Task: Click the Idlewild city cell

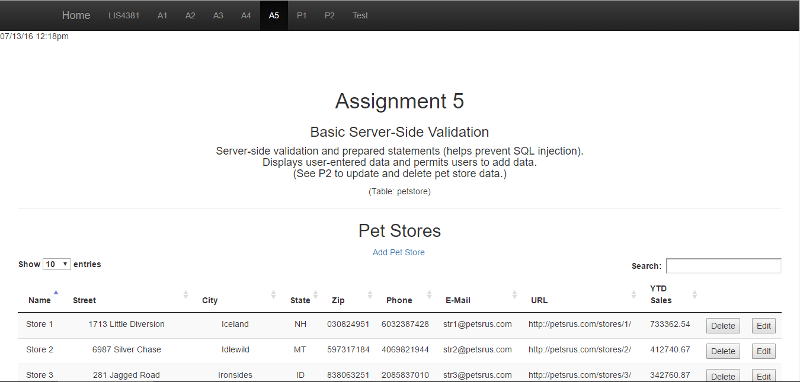Action: pyautogui.click(x=235, y=350)
